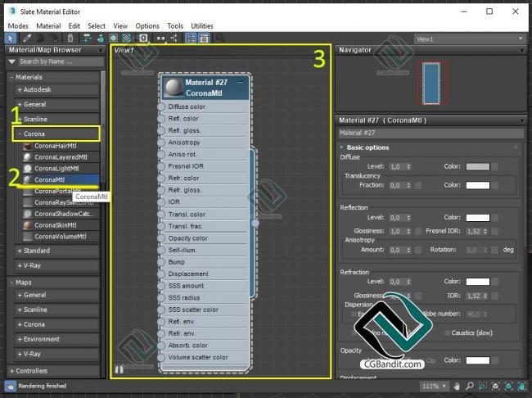Click Hide Unused Nodeslots icon
532x398 pixels.
click(x=101, y=38)
